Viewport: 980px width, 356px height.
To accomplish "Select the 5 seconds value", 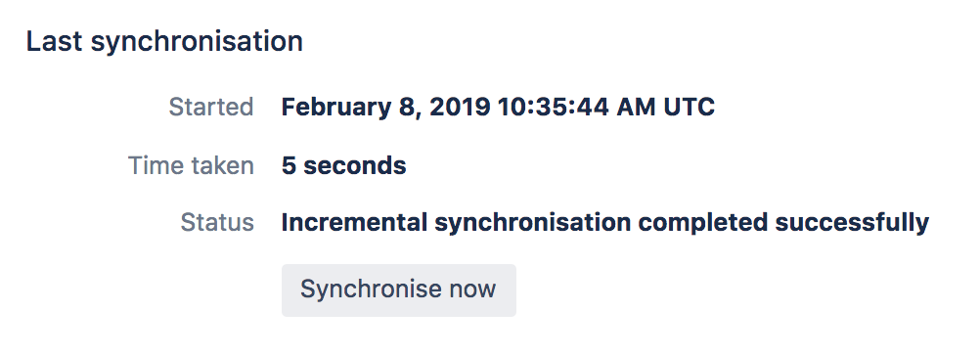I will (343, 165).
